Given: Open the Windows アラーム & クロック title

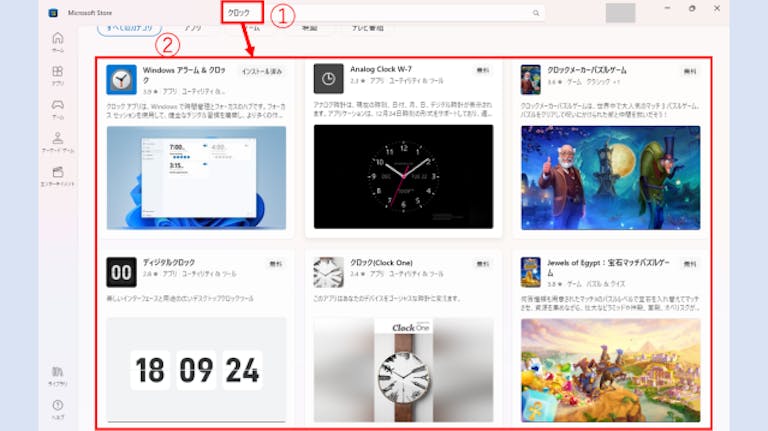Looking at the screenshot, I should pyautogui.click(x=184, y=75).
